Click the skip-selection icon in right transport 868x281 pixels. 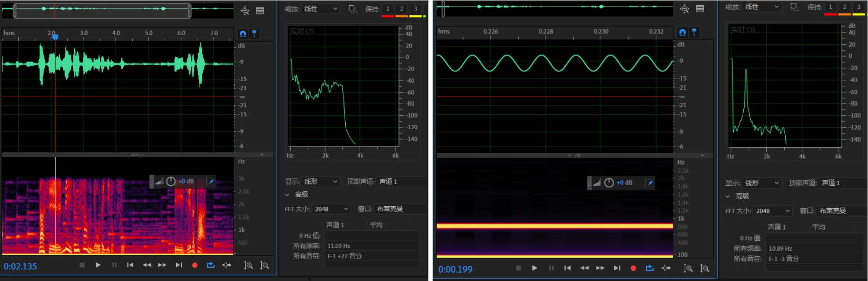666,268
